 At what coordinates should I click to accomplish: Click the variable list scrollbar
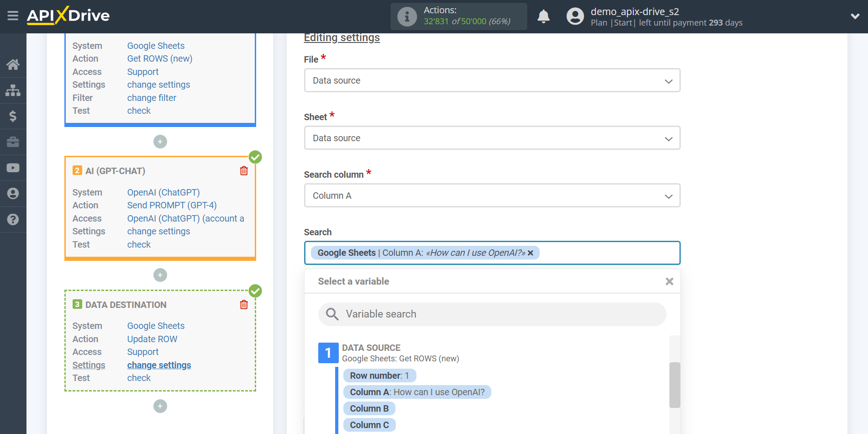click(675, 385)
